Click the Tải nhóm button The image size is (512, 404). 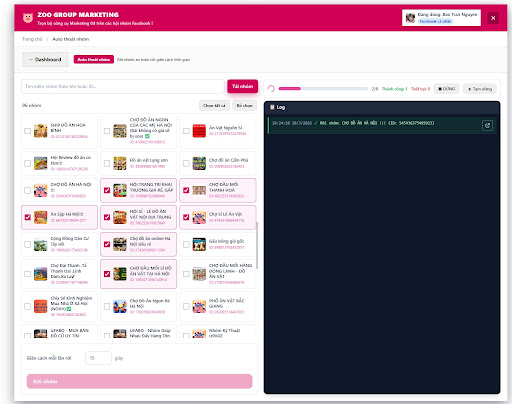pyautogui.click(x=242, y=86)
